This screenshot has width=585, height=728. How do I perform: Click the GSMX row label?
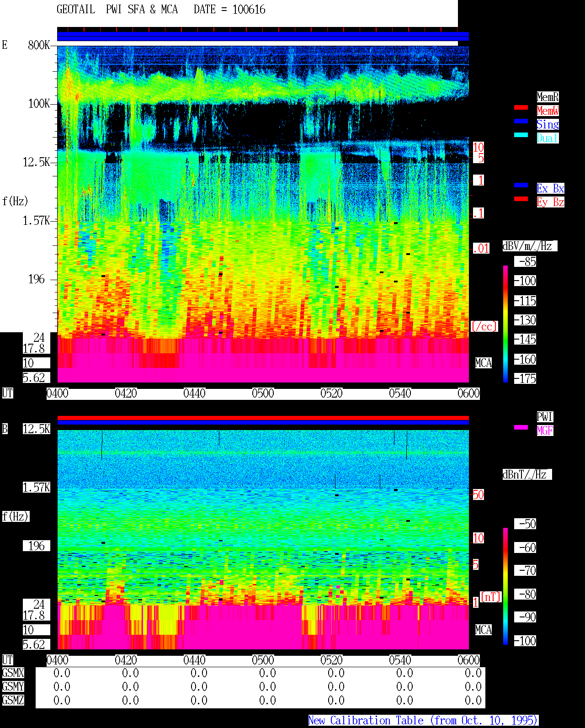(x=13, y=673)
